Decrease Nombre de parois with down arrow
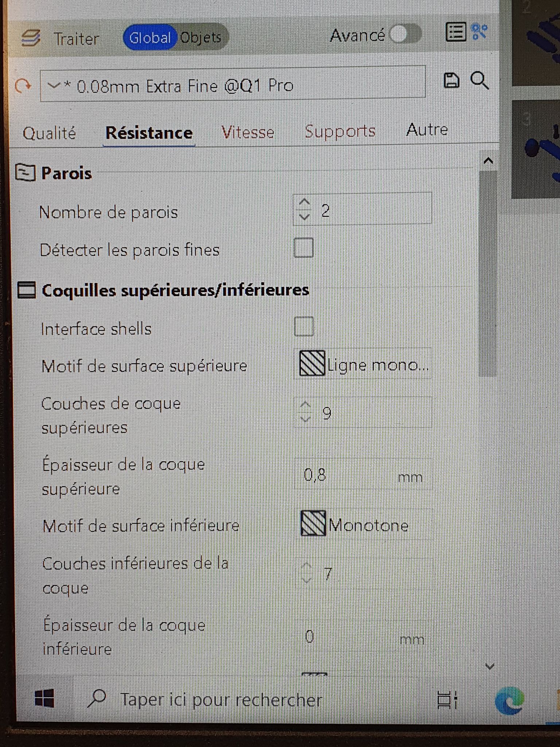Image resolution: width=560 pixels, height=747 pixels. pyautogui.click(x=304, y=217)
